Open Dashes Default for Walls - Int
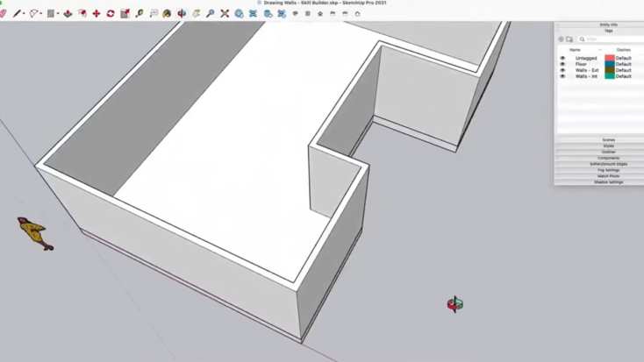 (624, 76)
